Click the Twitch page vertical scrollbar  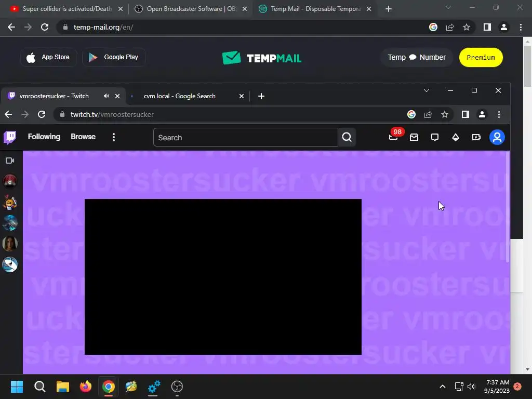click(508, 207)
